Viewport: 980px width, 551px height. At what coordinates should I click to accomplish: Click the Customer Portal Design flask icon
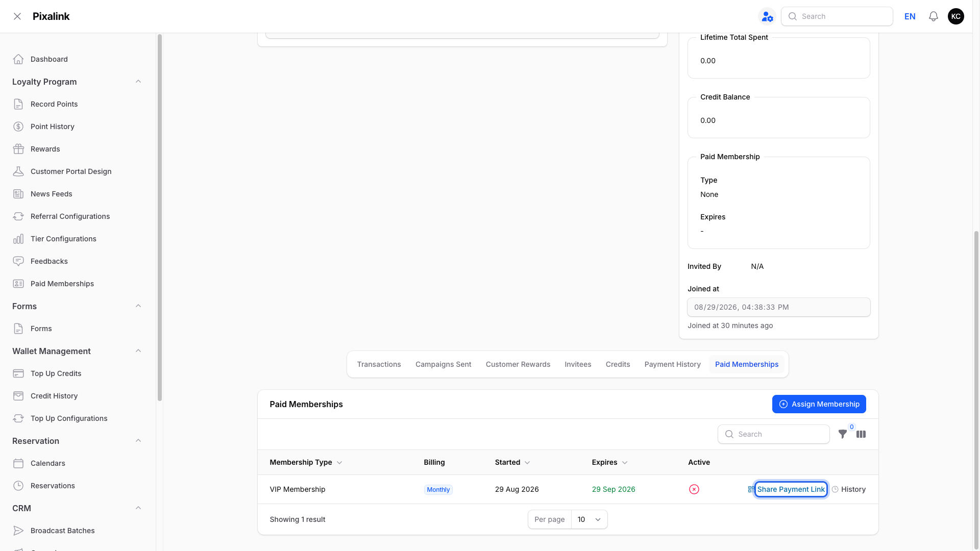(18, 171)
